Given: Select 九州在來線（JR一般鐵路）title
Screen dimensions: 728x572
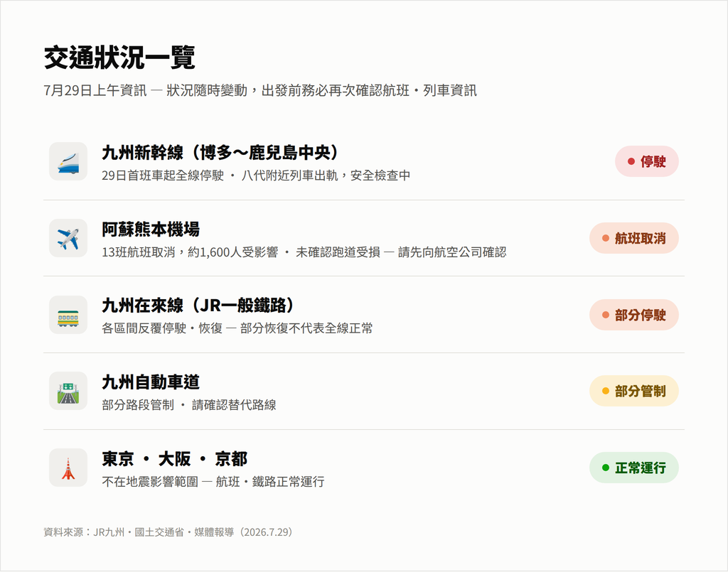Looking at the screenshot, I should pos(200,306).
